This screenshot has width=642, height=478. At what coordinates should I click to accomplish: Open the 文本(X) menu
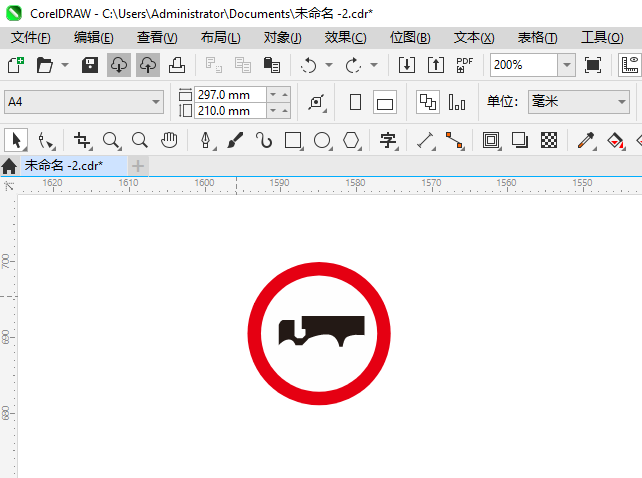click(x=474, y=38)
